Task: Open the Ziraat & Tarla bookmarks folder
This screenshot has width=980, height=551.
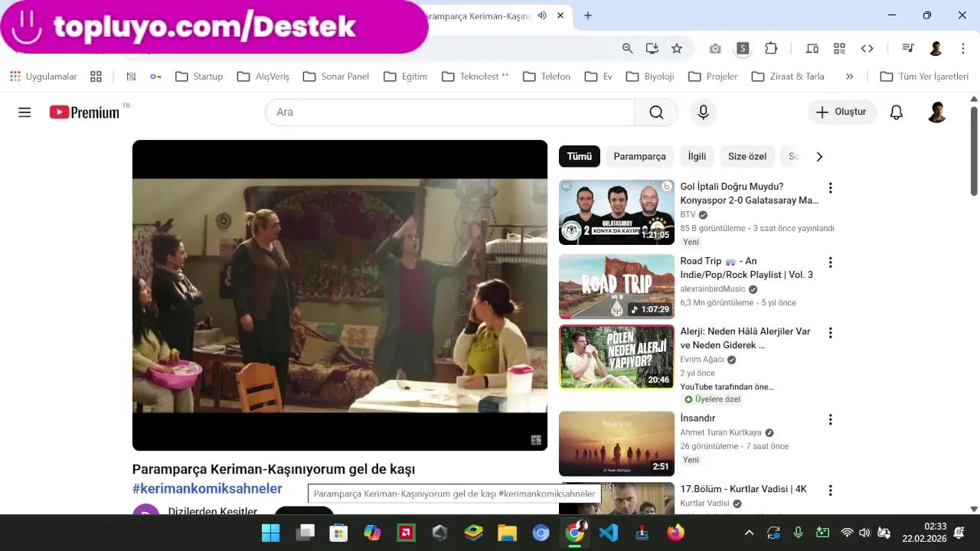Action: coord(789,77)
